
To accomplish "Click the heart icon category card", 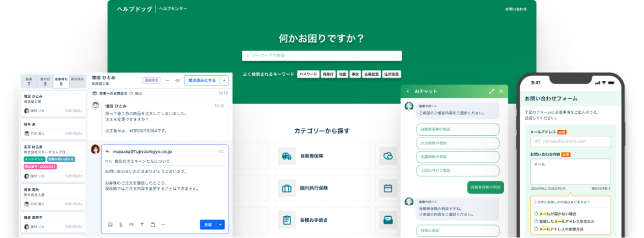I will (x=388, y=156).
